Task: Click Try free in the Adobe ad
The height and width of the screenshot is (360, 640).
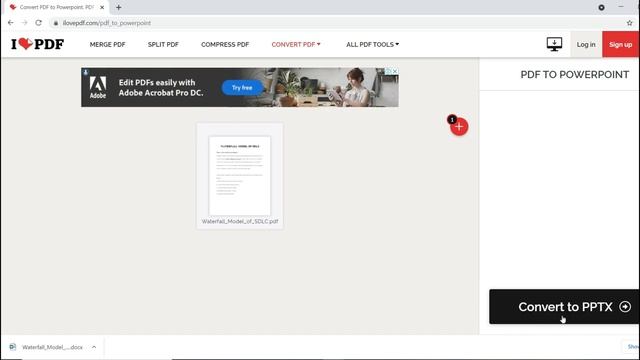Action: click(242, 88)
